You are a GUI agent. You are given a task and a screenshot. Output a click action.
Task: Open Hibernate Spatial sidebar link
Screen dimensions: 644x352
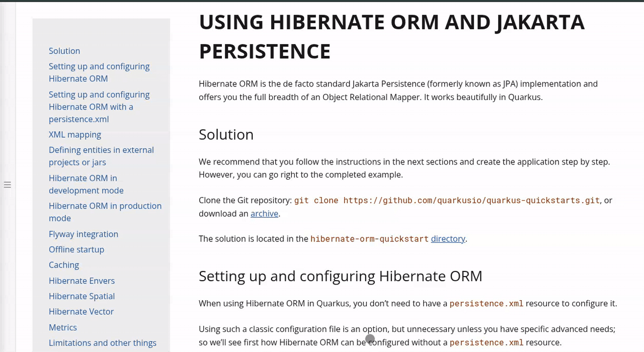pos(82,296)
